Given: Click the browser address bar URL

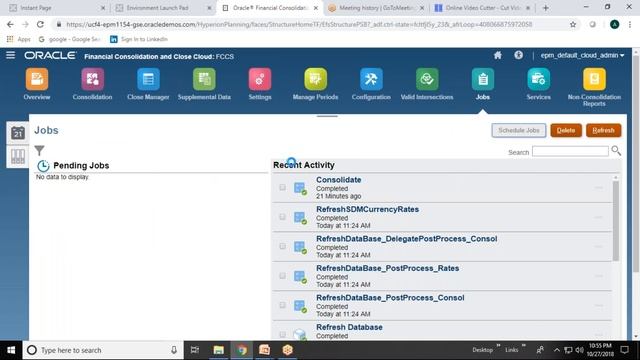Looking at the screenshot, I should (299, 24).
